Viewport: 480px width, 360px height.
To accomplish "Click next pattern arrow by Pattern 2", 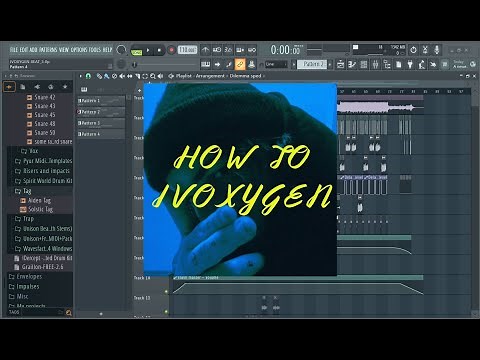I will point(330,64).
